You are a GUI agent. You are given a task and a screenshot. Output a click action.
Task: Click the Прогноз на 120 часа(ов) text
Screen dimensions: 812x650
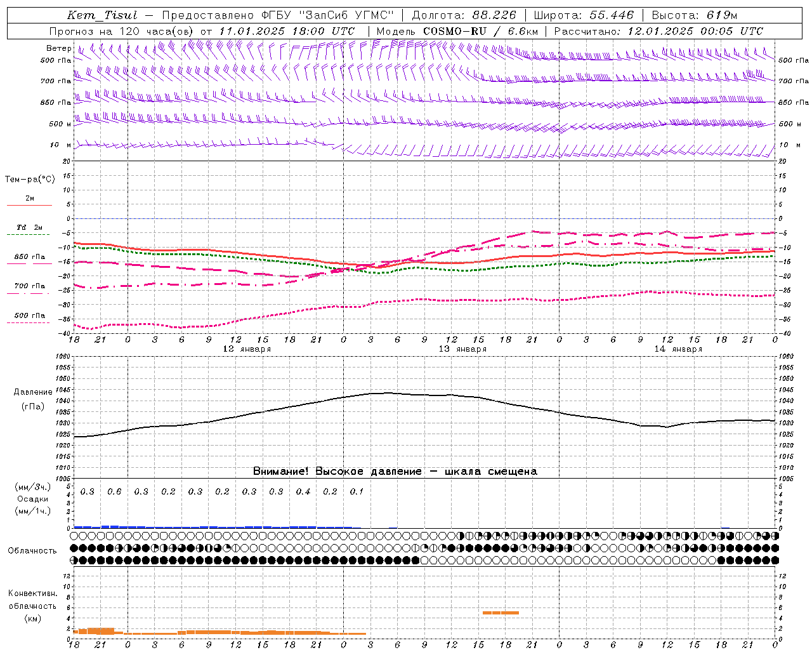click(x=122, y=31)
